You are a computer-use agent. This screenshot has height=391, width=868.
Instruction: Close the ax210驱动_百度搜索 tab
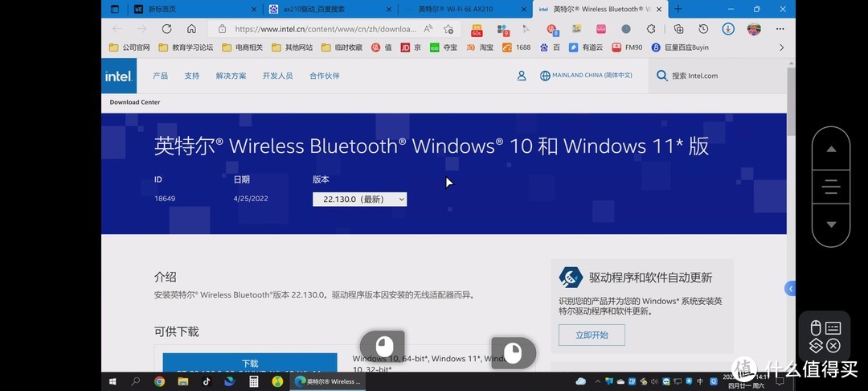389,9
